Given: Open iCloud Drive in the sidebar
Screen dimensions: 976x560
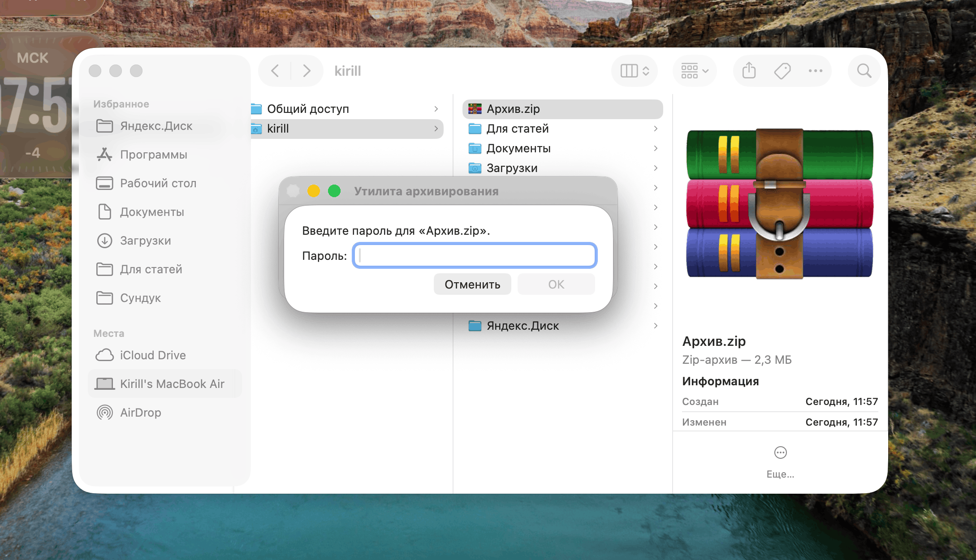Looking at the screenshot, I should point(152,355).
